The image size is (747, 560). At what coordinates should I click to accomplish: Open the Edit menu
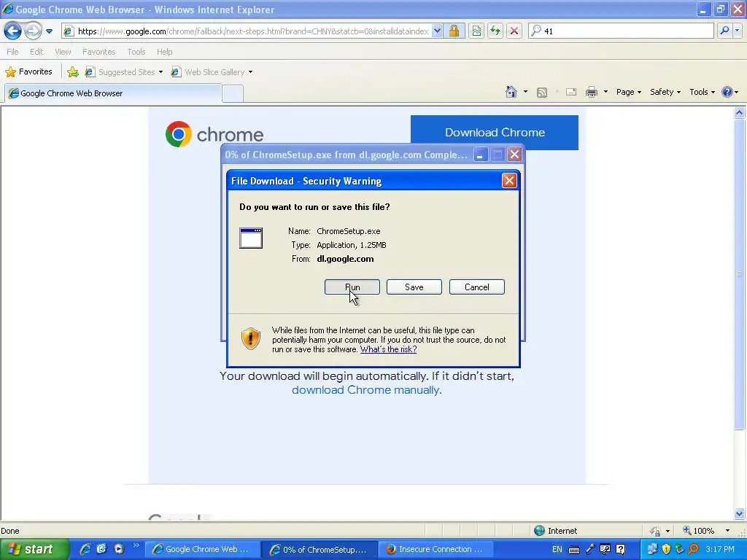click(x=36, y=52)
